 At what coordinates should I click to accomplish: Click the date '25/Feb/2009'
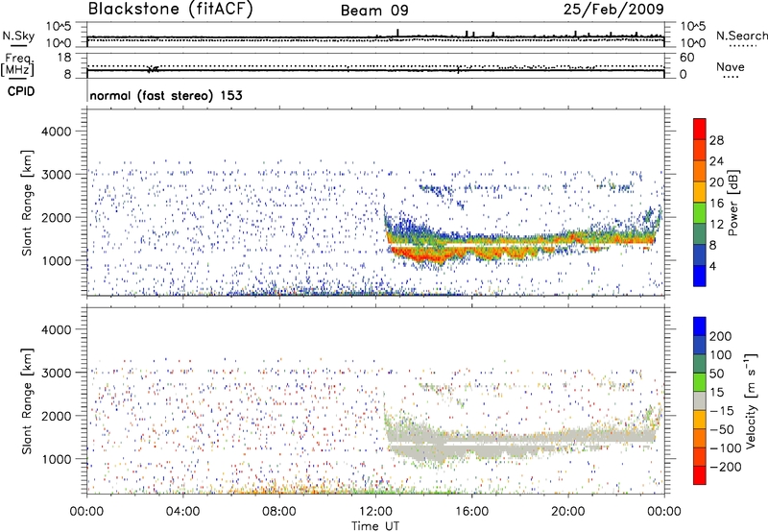click(613, 9)
